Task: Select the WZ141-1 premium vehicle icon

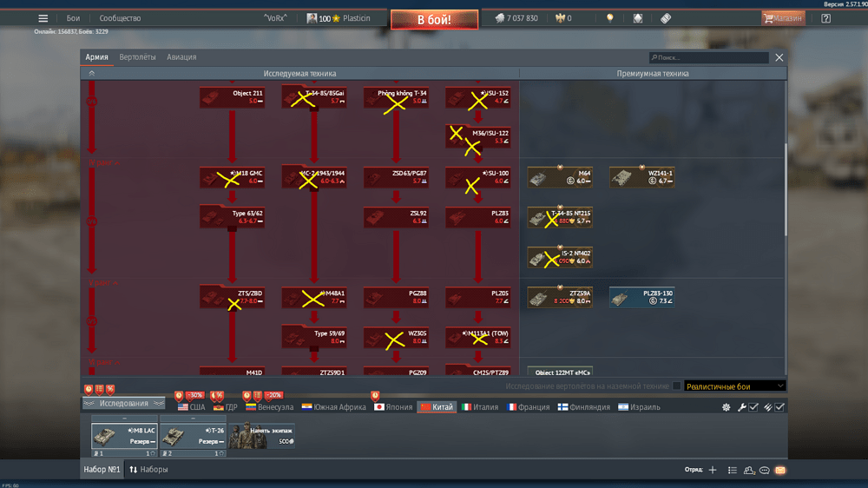Action: [x=641, y=178]
